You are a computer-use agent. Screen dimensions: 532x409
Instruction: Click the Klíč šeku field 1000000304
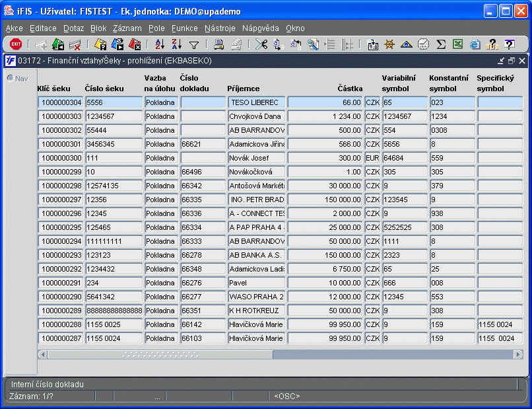click(x=61, y=102)
